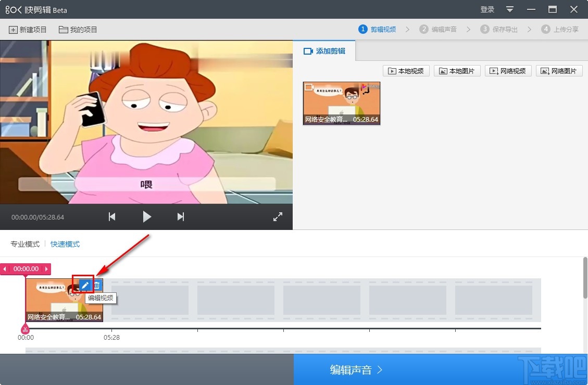Expand preview to fullscreen
588x385 pixels.
(278, 216)
